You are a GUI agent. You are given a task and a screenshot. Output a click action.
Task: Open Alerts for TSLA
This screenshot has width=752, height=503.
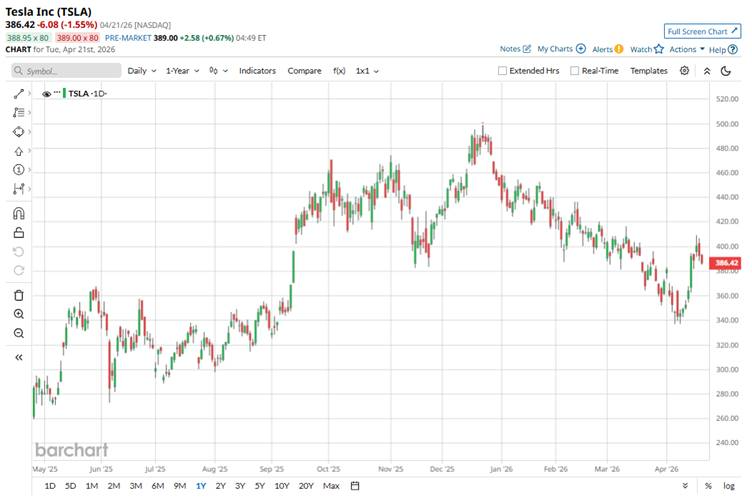coord(608,49)
